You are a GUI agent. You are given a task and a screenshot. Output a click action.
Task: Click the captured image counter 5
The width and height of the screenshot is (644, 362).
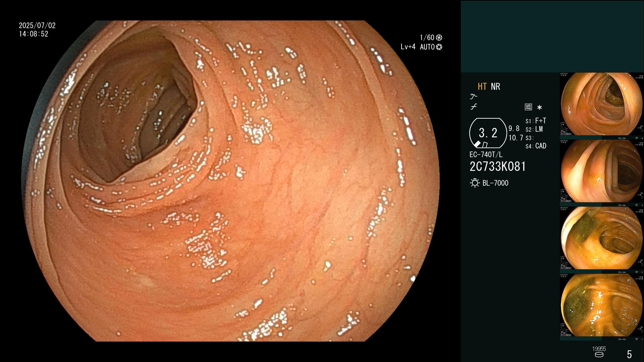click(x=629, y=354)
